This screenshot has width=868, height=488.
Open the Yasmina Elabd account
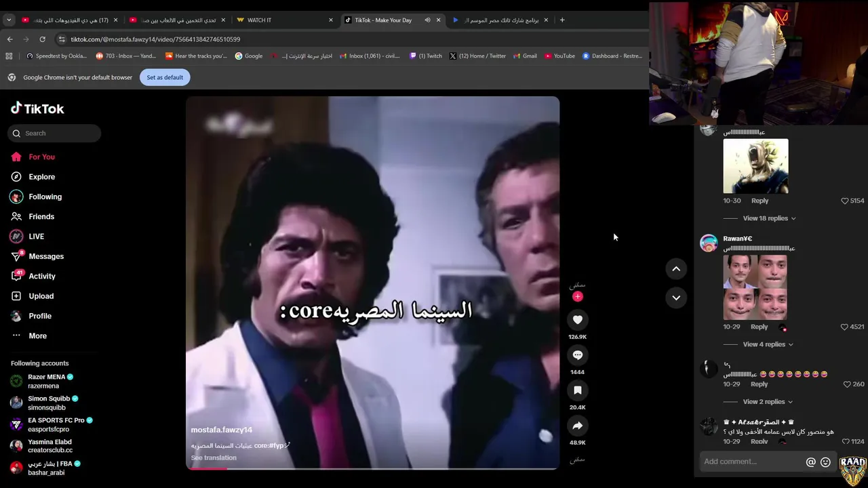pos(41,446)
